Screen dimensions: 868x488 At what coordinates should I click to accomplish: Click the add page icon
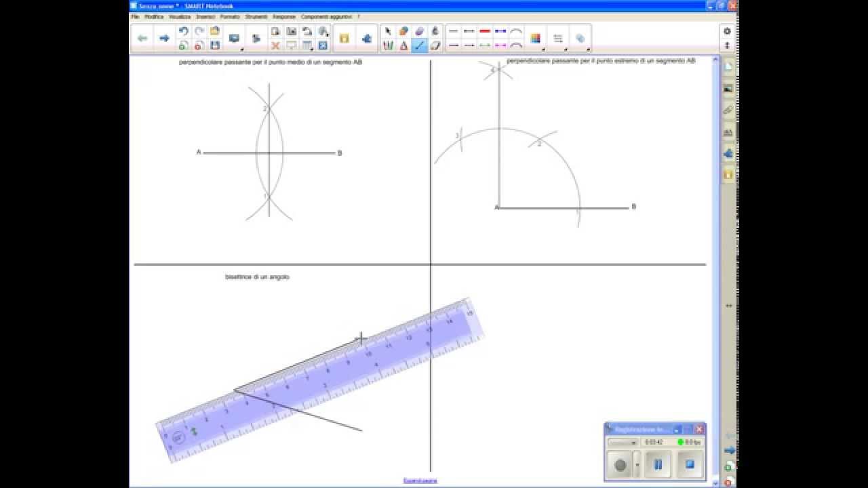pyautogui.click(x=183, y=45)
